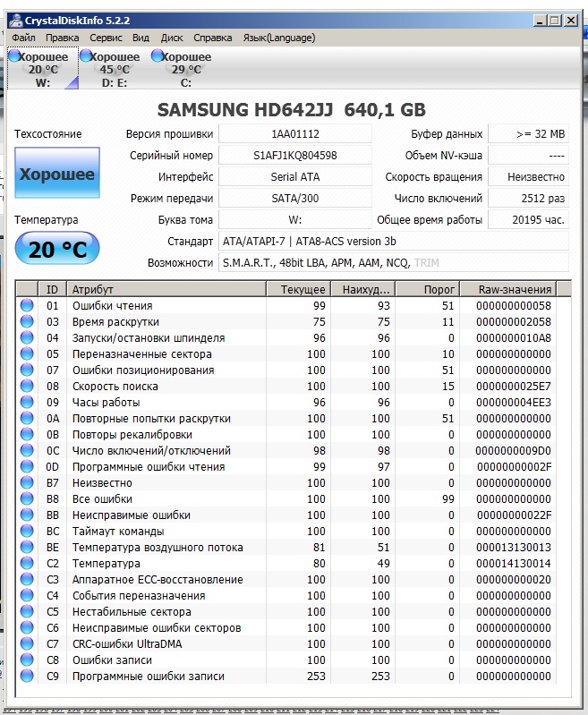Click the interface field Serial ATA
588x715 pixels.
295,177
